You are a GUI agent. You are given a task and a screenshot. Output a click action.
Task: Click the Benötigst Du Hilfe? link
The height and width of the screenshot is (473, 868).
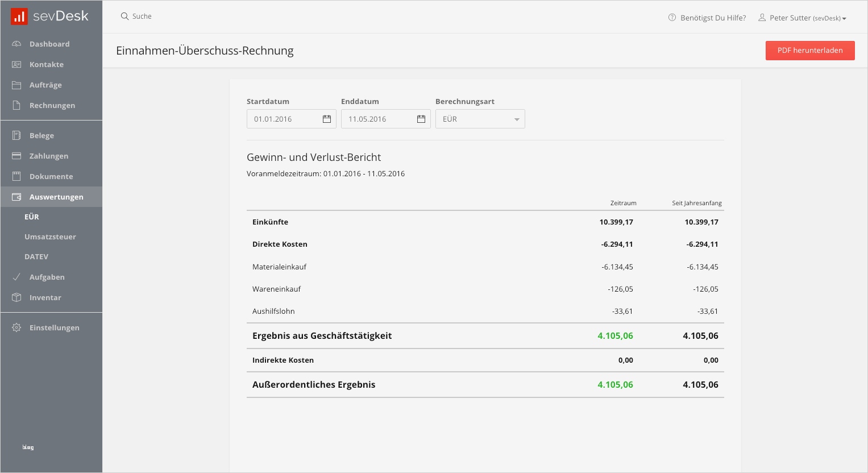tap(707, 18)
